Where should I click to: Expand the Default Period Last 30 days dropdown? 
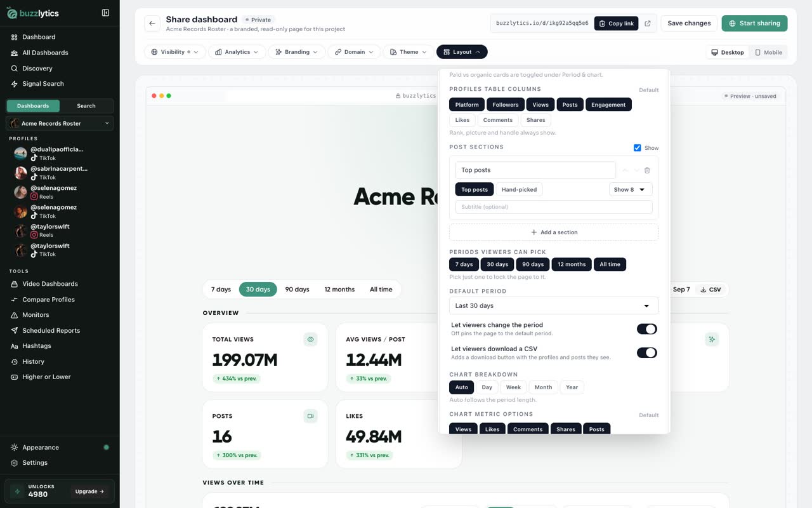554,305
